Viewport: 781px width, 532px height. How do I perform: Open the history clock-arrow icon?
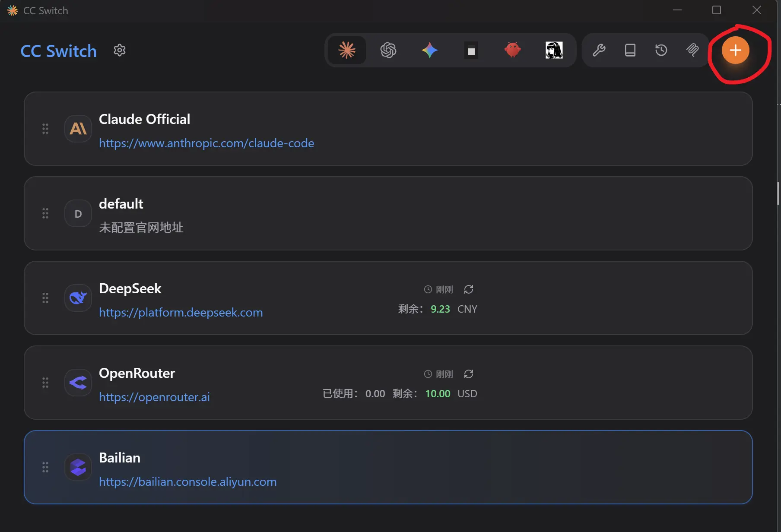(x=661, y=51)
